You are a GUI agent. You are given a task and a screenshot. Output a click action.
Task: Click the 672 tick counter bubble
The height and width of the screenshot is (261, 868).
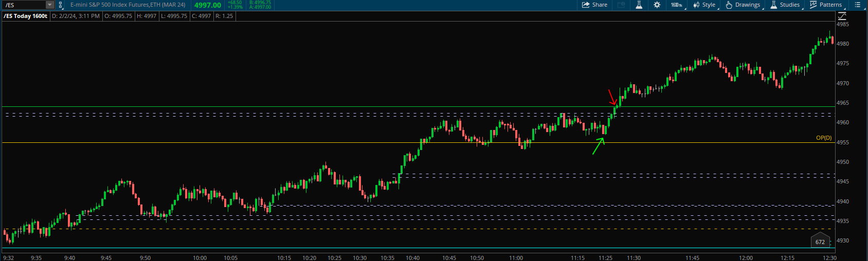(820, 241)
